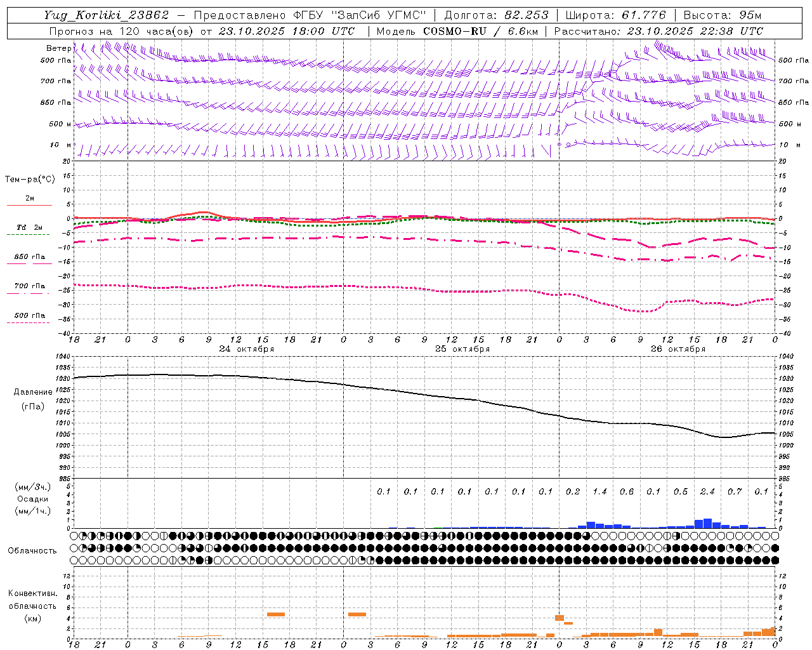Click the Тем-ра(°C) axis title

(30, 180)
